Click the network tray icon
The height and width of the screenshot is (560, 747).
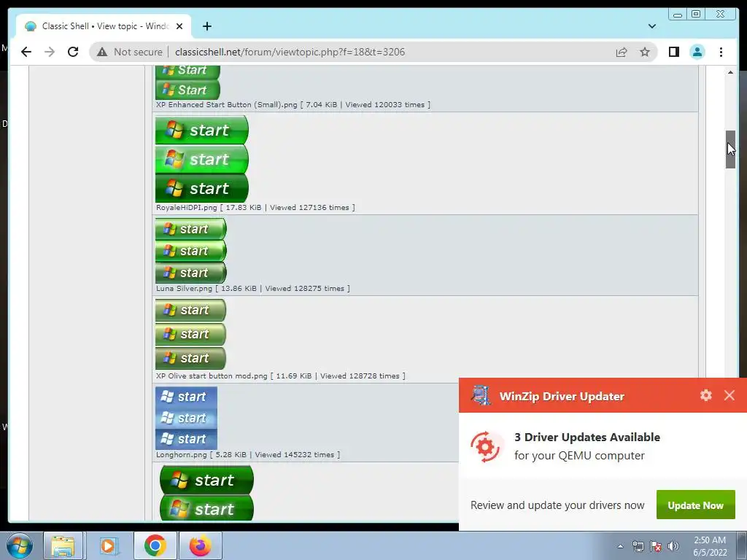click(638, 547)
